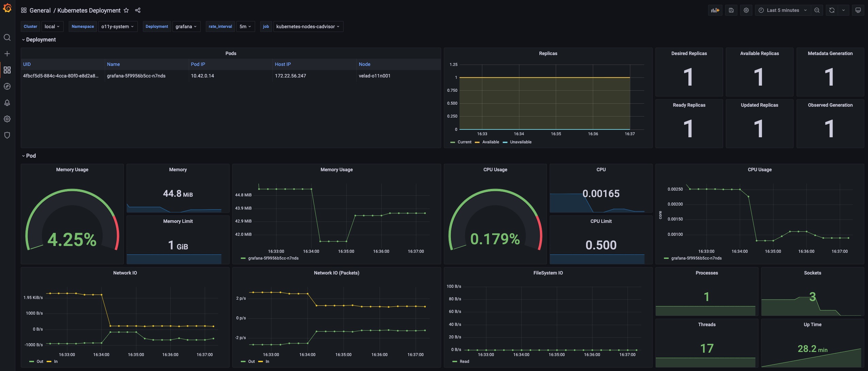Click the Pod IP value 10.42.0.14
Screen dimensions: 868x371
202,76
